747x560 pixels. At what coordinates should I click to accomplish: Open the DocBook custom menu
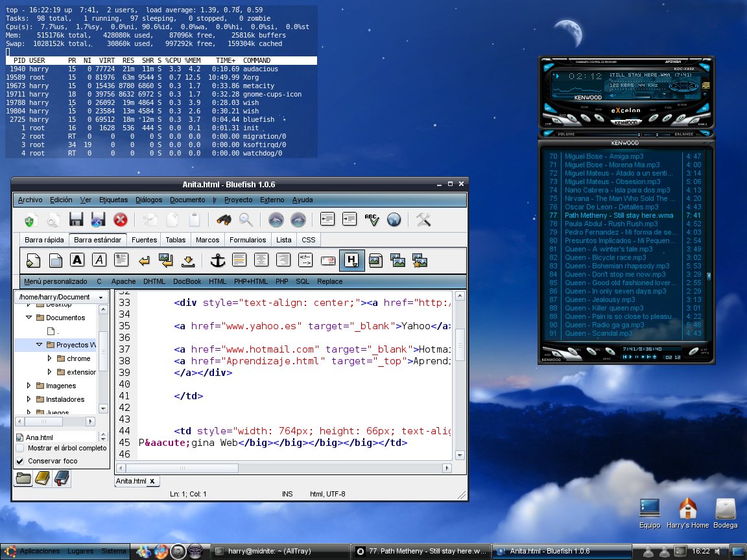tap(187, 281)
